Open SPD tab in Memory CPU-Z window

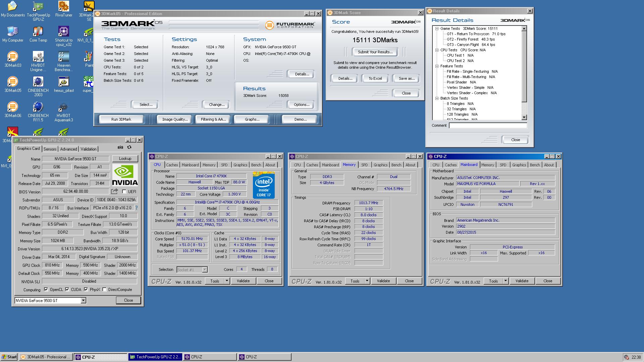pyautogui.click(x=365, y=165)
